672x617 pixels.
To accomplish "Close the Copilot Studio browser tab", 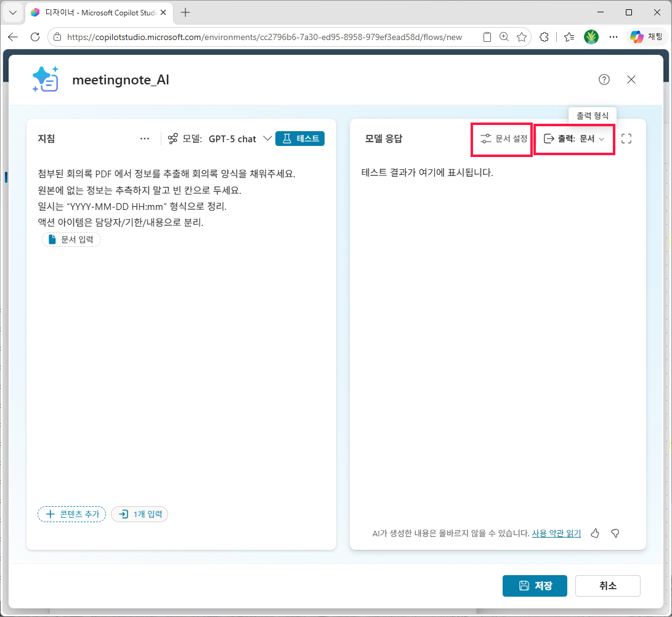I will click(x=163, y=13).
